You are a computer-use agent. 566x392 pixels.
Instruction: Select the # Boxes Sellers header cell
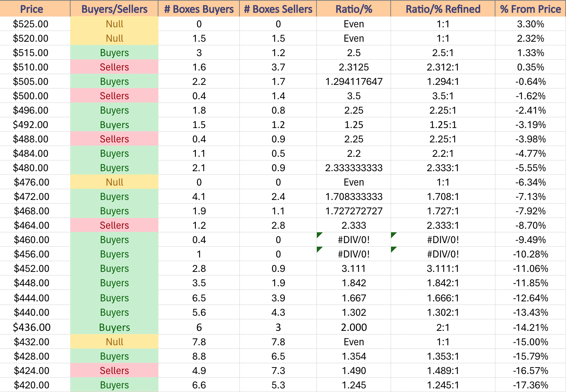[278, 9]
